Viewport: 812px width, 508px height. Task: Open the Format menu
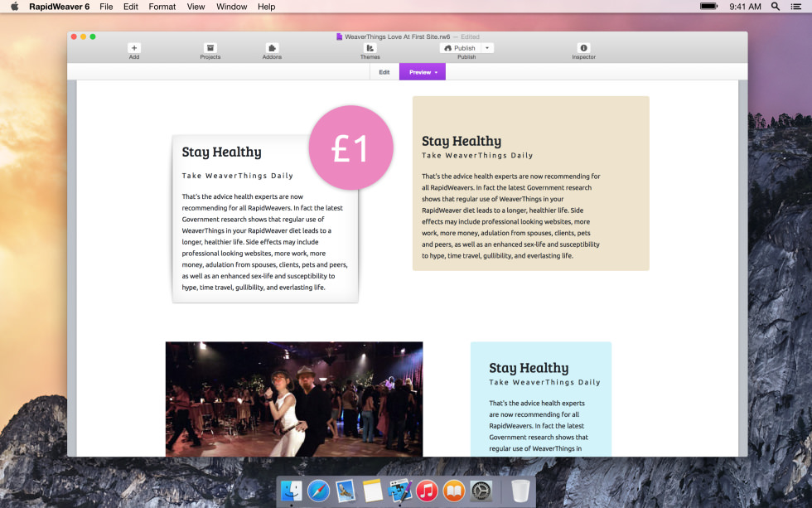coord(162,7)
